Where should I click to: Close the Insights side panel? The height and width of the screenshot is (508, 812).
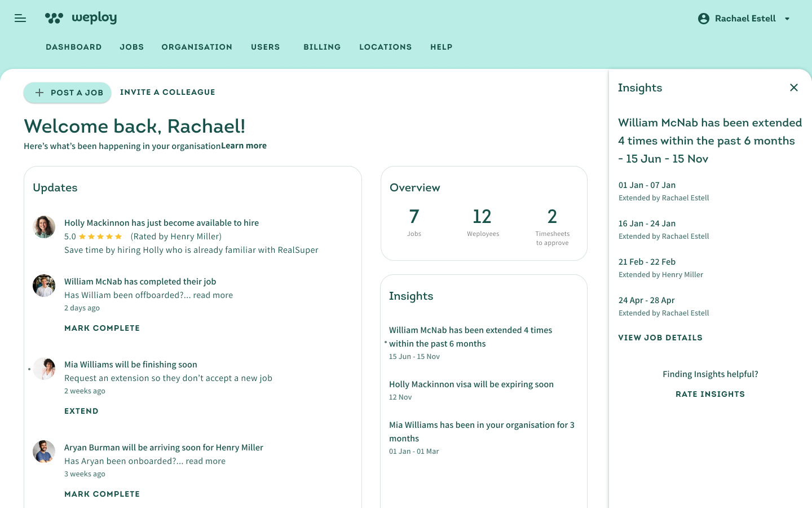793,87
